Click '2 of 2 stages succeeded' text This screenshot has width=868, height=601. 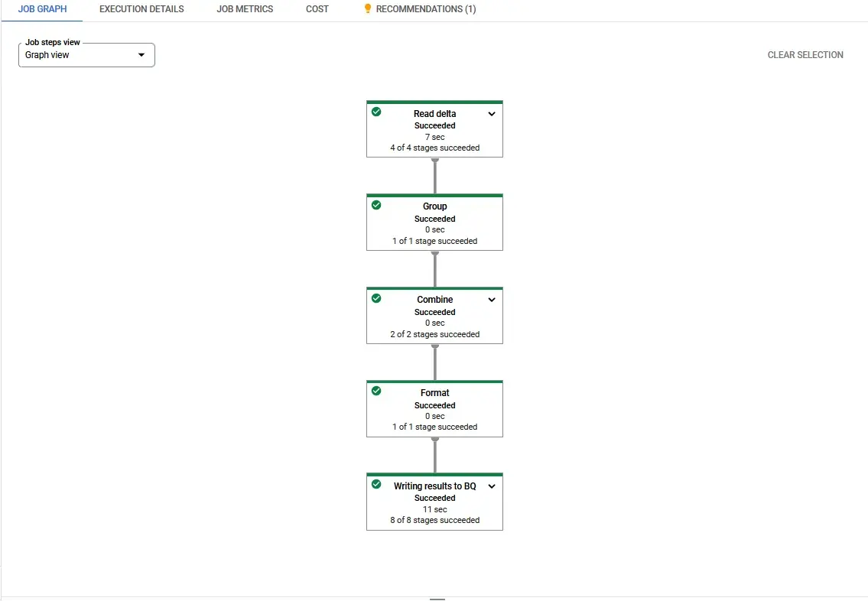click(434, 334)
